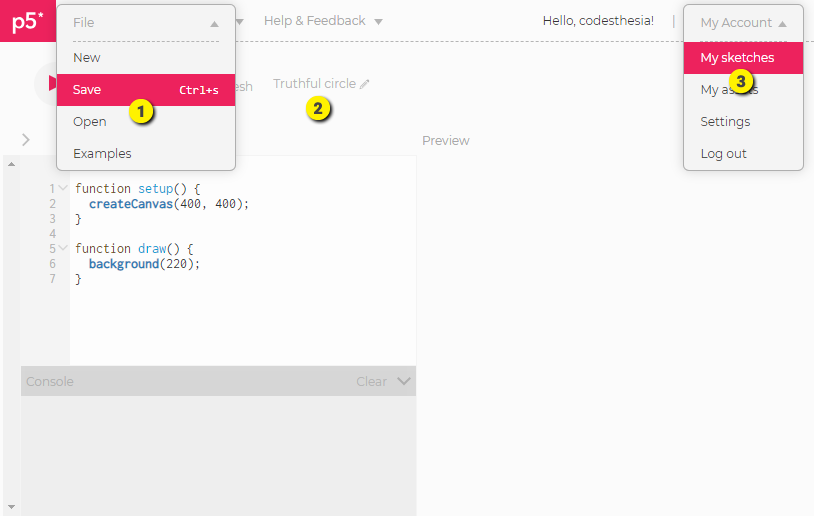Clear the console output
Image resolution: width=814 pixels, height=516 pixels.
point(371,381)
